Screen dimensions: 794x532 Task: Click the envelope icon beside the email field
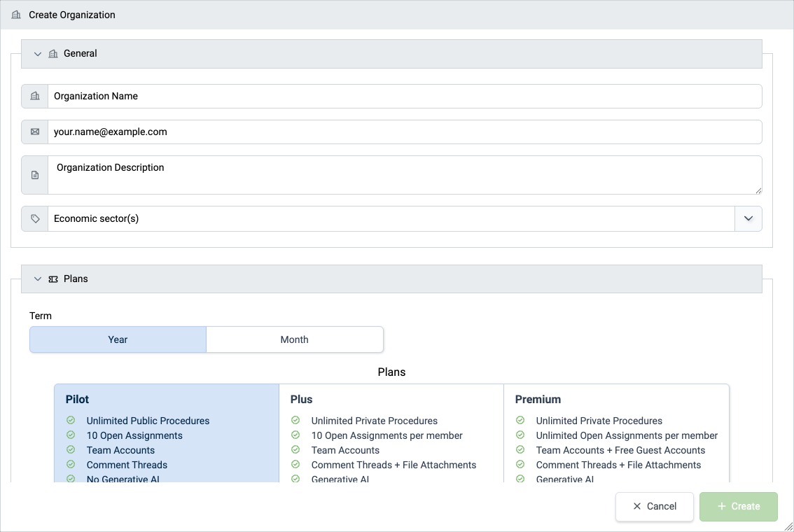click(x=35, y=132)
